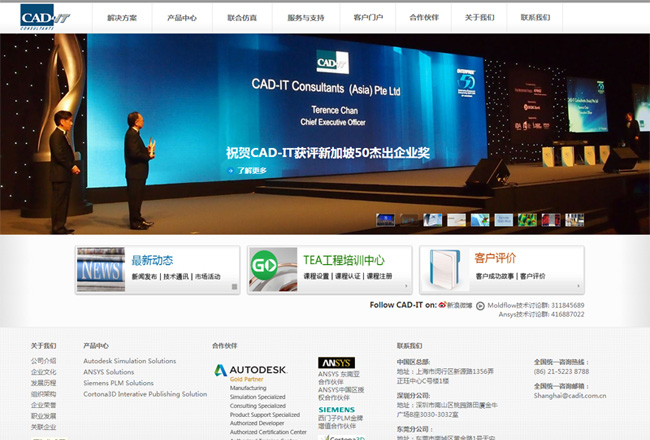Click the ANSYS partner logo

[x=336, y=363]
